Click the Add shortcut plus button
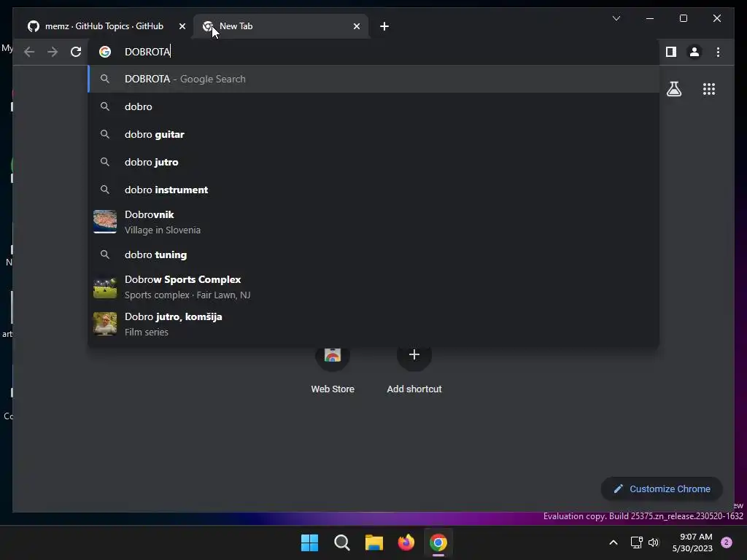 coord(414,355)
